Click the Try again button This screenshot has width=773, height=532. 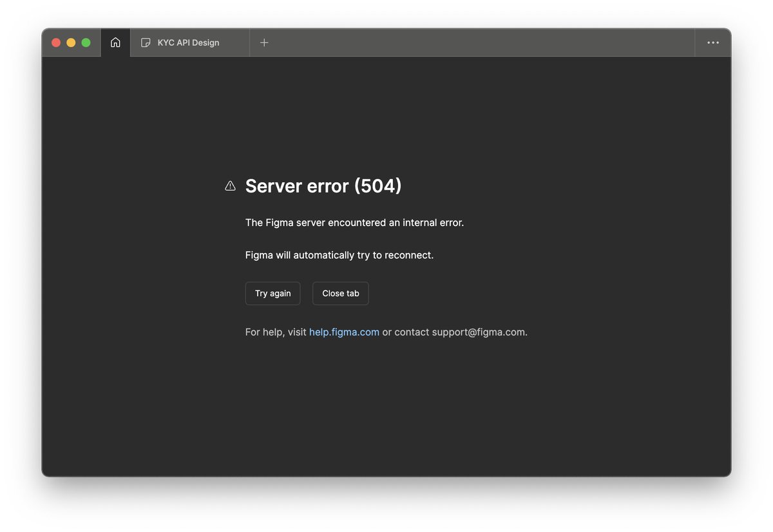coord(273,293)
